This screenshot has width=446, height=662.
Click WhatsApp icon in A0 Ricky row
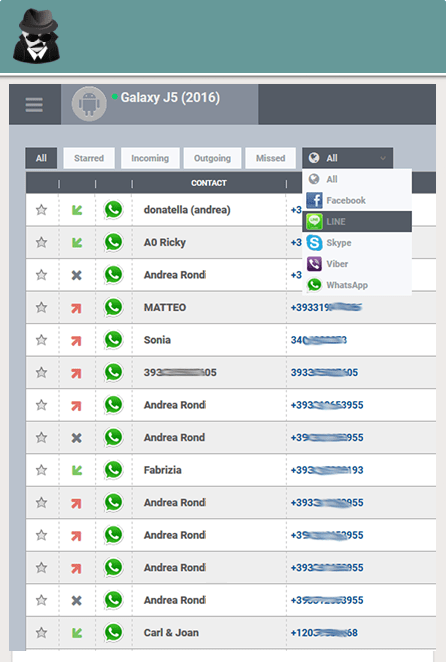point(114,242)
